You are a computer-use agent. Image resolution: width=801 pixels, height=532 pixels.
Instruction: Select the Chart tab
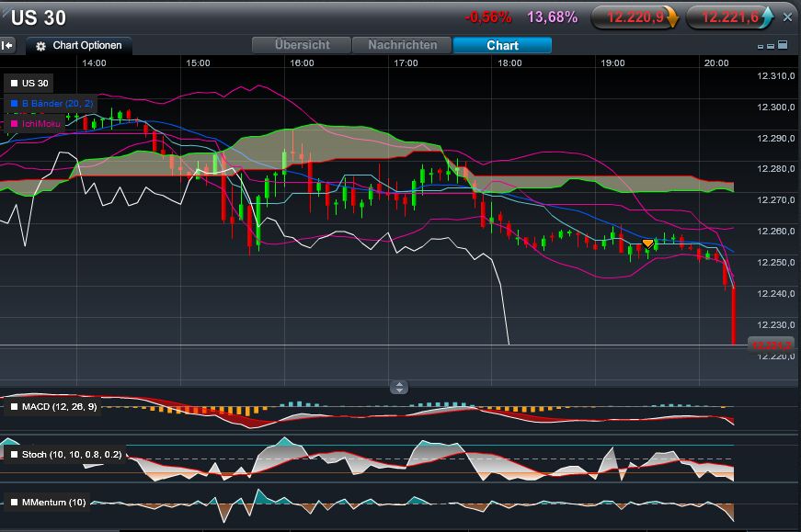click(x=502, y=45)
